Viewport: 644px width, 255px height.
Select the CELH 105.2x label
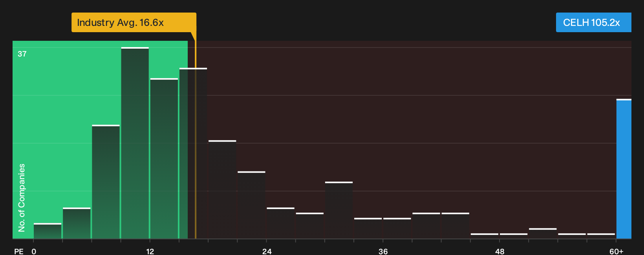593,22
